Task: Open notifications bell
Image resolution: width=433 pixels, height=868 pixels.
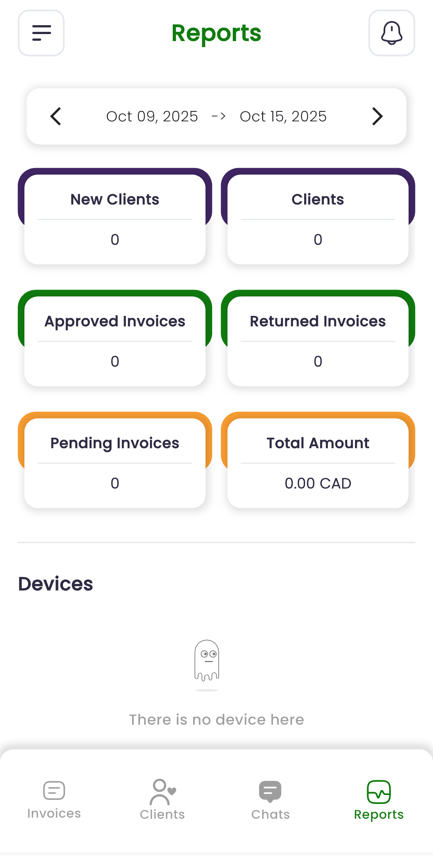Action: pyautogui.click(x=392, y=33)
